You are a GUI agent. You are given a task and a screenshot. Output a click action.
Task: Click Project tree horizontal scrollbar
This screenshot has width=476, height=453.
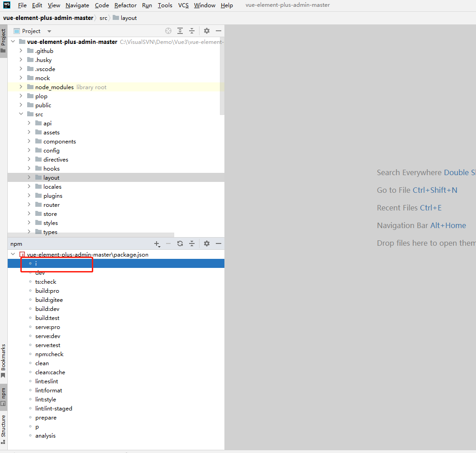91,235
